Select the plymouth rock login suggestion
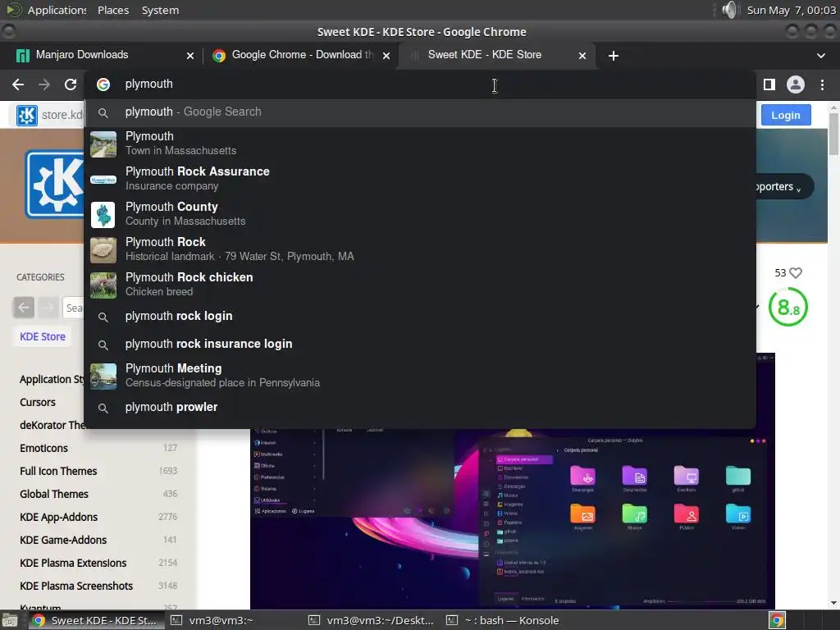 pyautogui.click(x=420, y=316)
